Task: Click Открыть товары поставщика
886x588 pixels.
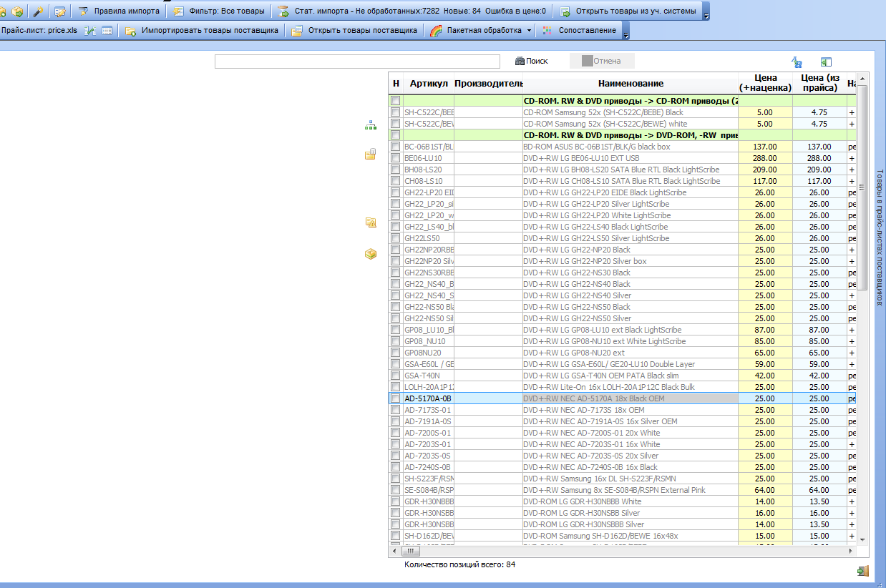Action: pyautogui.click(x=355, y=31)
